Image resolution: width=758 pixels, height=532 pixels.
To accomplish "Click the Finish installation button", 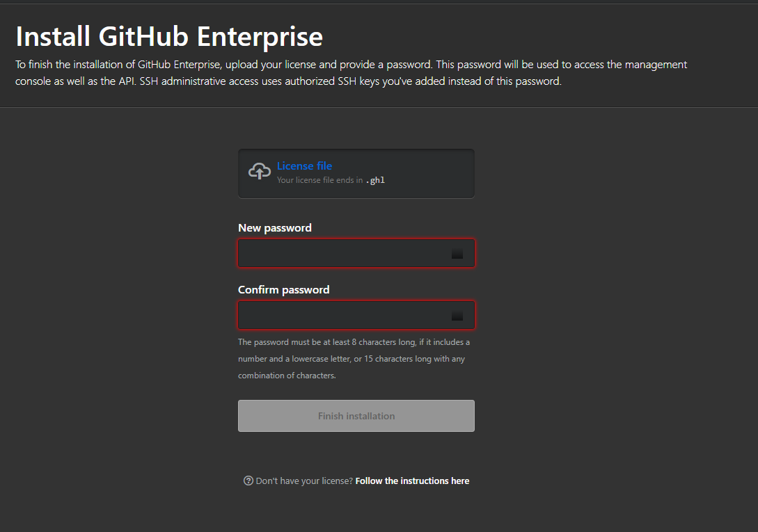I will 356,415.
